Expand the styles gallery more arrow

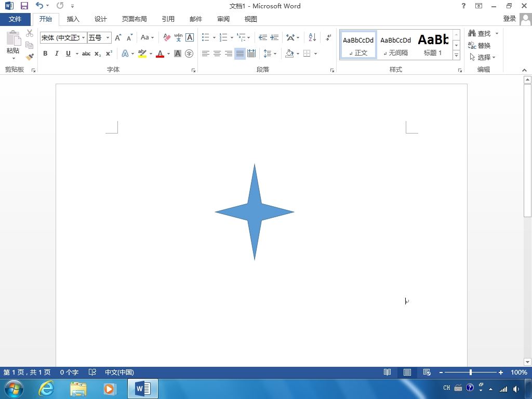tap(456, 55)
